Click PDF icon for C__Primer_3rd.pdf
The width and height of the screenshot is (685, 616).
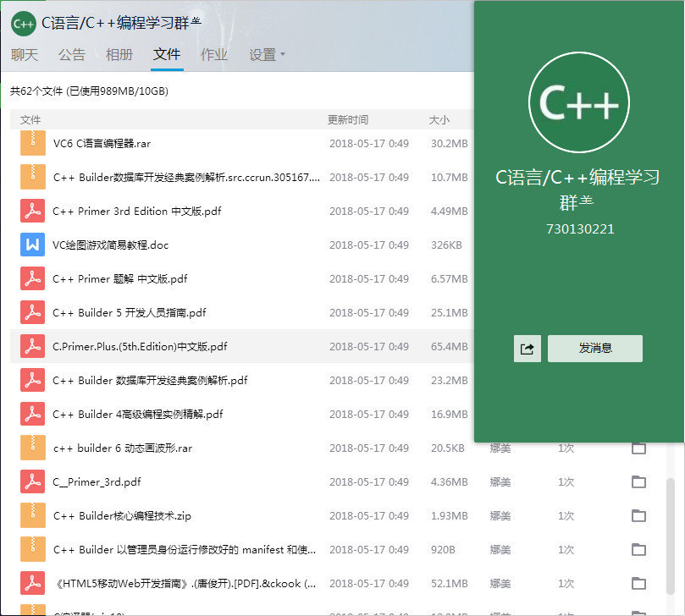pyautogui.click(x=33, y=481)
